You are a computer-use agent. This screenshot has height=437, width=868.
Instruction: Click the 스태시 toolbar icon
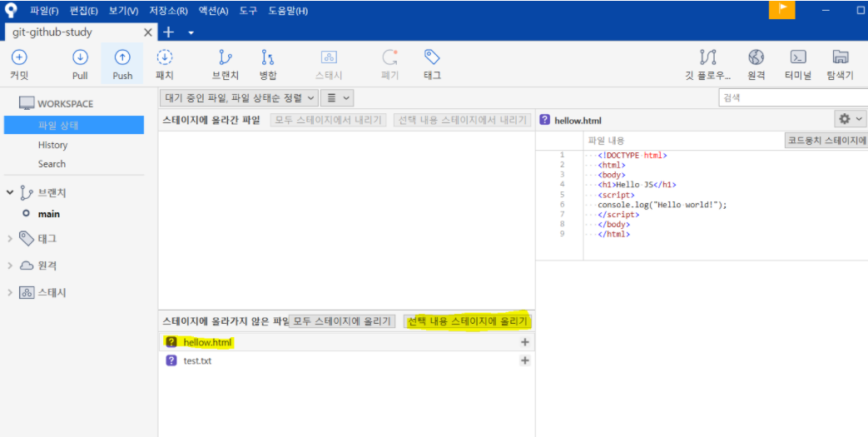point(329,57)
